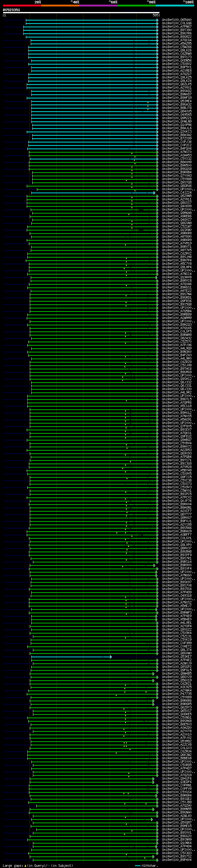Viewport: 197px width, 868px height.
Task: Open hit UniRef100_B9T390
Action: point(177,30)
